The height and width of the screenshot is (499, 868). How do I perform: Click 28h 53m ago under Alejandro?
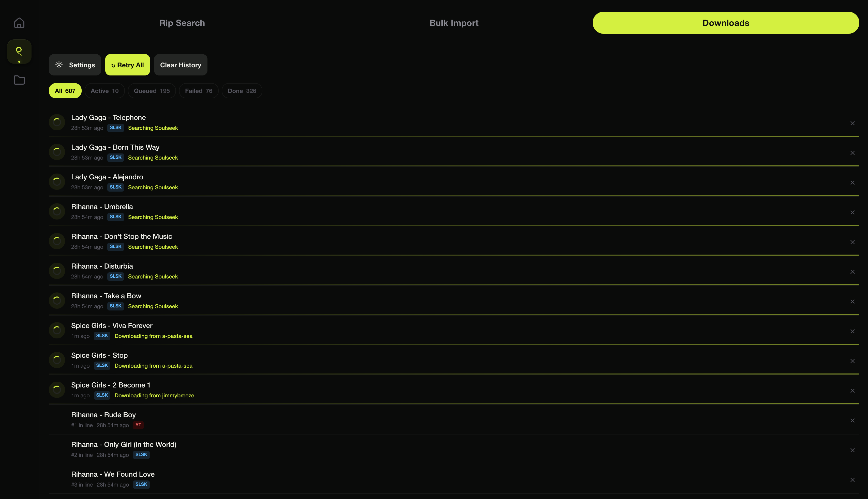coord(87,188)
